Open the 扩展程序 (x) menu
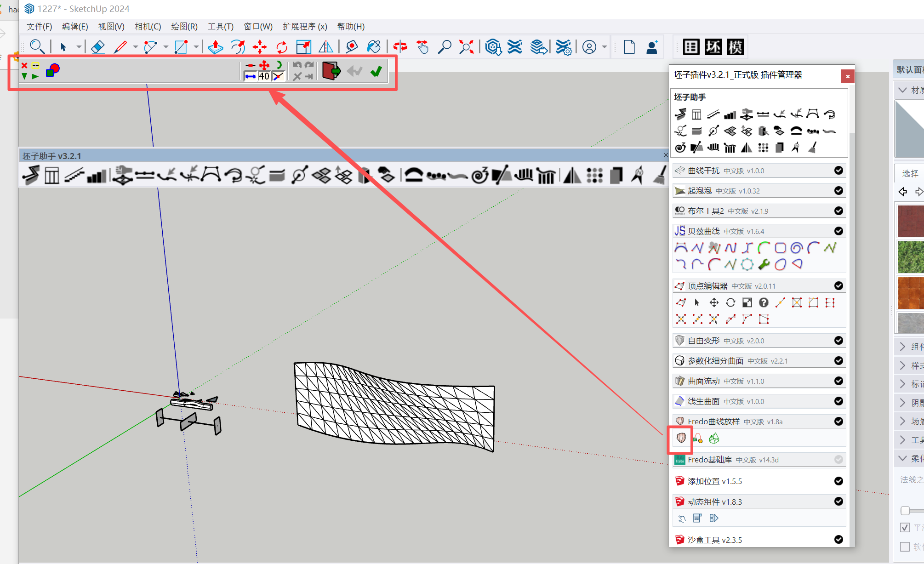The height and width of the screenshot is (564, 924). coord(305,27)
